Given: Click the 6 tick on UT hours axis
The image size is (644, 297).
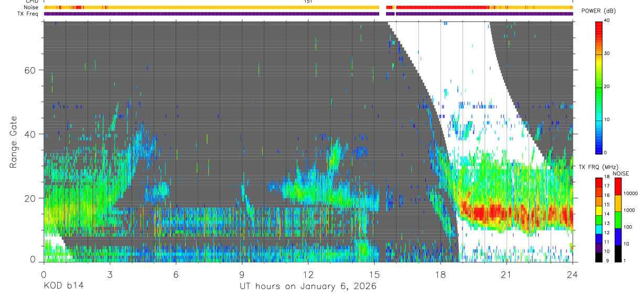Looking at the screenshot, I should pyautogui.click(x=176, y=273).
